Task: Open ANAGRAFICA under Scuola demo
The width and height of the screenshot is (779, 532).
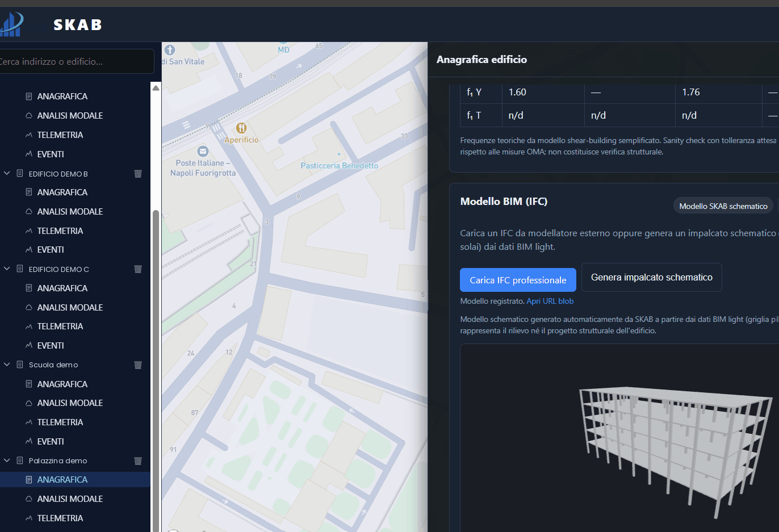Action: tap(62, 384)
